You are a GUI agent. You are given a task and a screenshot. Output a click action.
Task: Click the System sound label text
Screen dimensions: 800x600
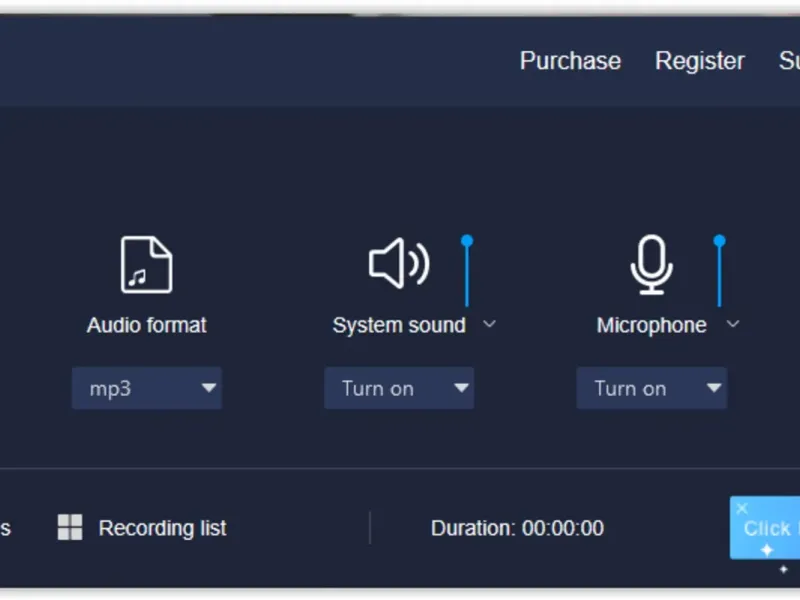[399, 325]
